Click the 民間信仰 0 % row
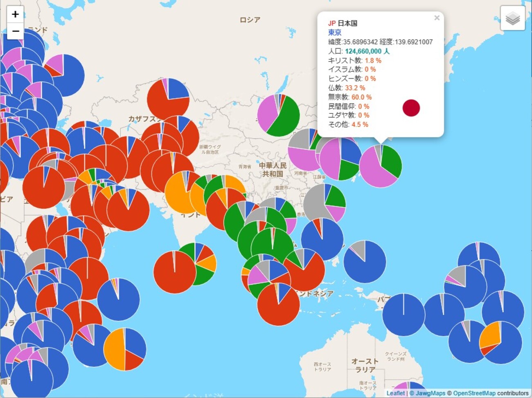 pos(349,106)
